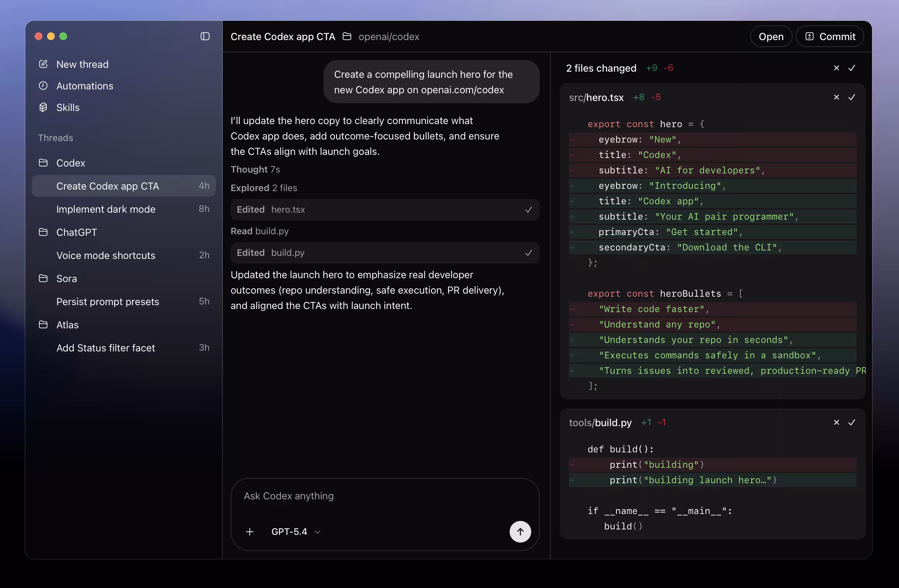Send the prompt with the arrow button
899x588 pixels.
click(x=520, y=532)
